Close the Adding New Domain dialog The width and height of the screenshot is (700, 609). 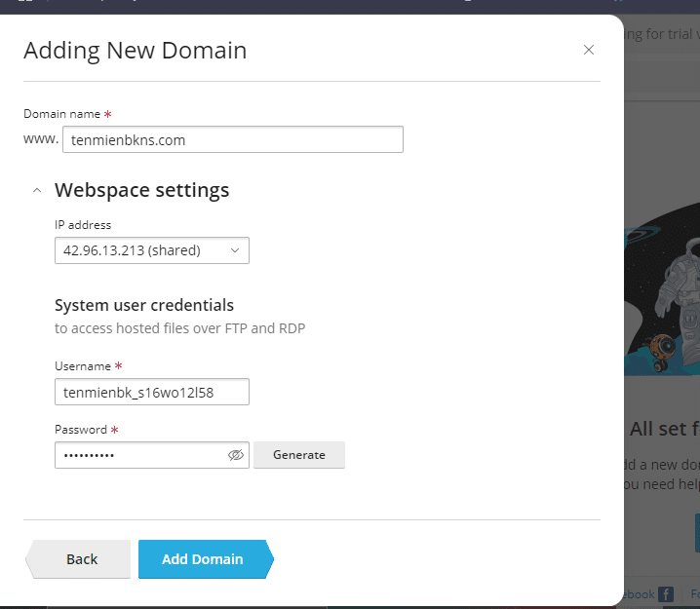588,50
